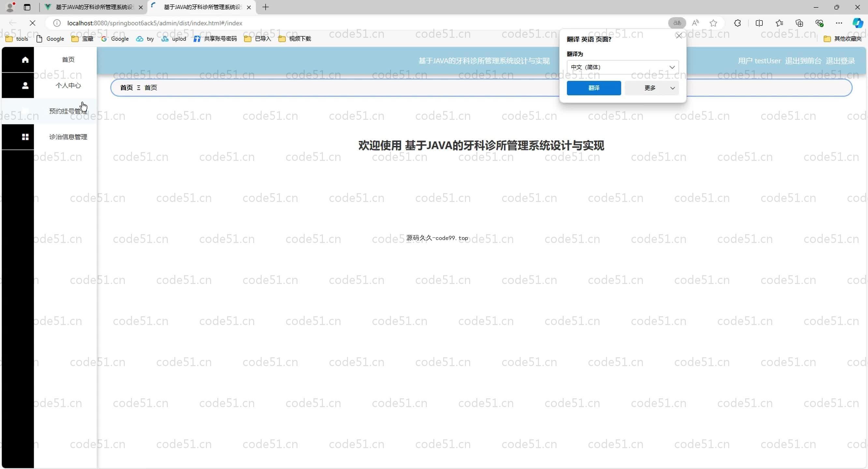The height and width of the screenshot is (469, 868).
Task: Open a new tab with plus button
Action: click(x=265, y=7)
